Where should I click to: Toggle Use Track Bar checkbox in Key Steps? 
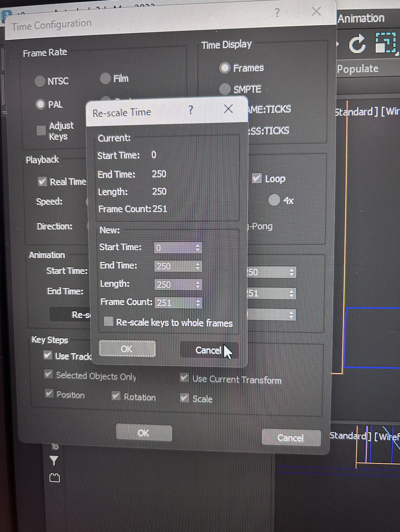pyautogui.click(x=48, y=356)
